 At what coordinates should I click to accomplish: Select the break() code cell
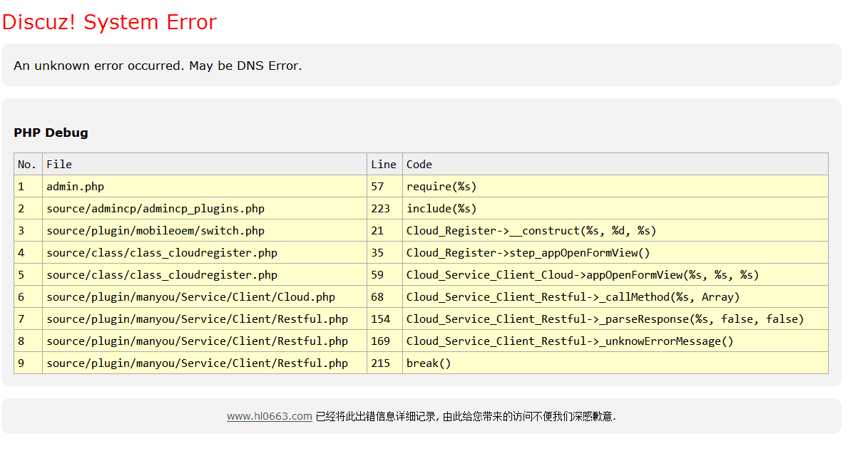pos(616,363)
